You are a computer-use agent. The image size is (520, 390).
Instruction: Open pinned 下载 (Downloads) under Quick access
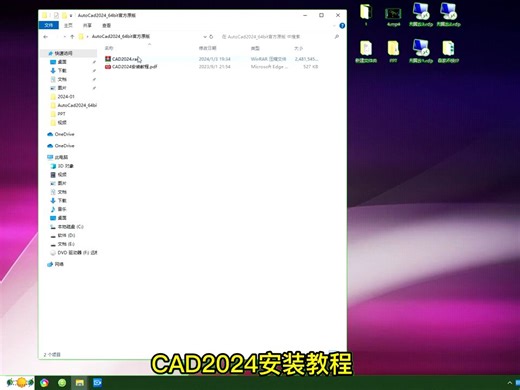62,71
